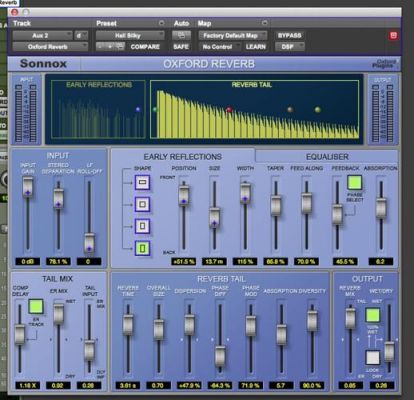The height and width of the screenshot is (400, 414).
Task: Click the LF Roll-Off slider handle
Action: point(89,243)
